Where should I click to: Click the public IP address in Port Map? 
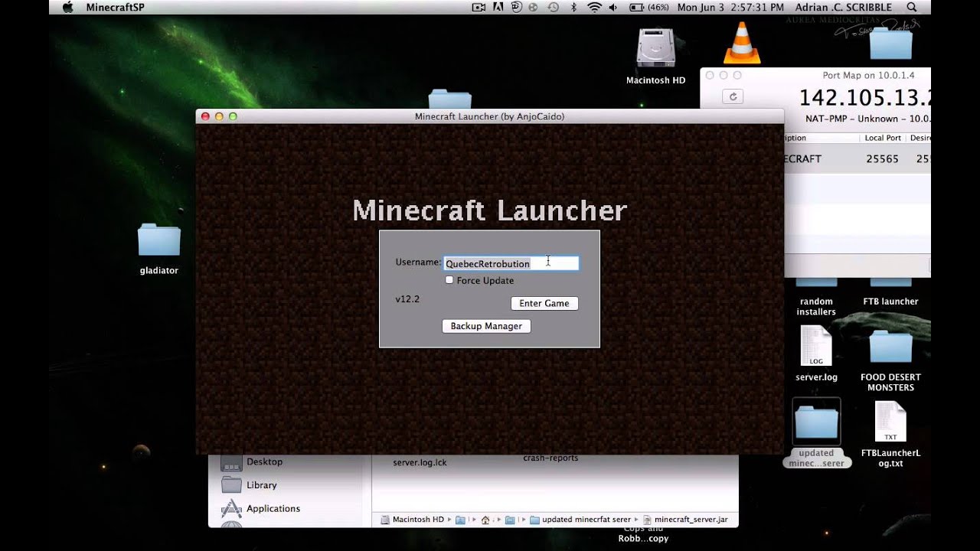pos(864,98)
